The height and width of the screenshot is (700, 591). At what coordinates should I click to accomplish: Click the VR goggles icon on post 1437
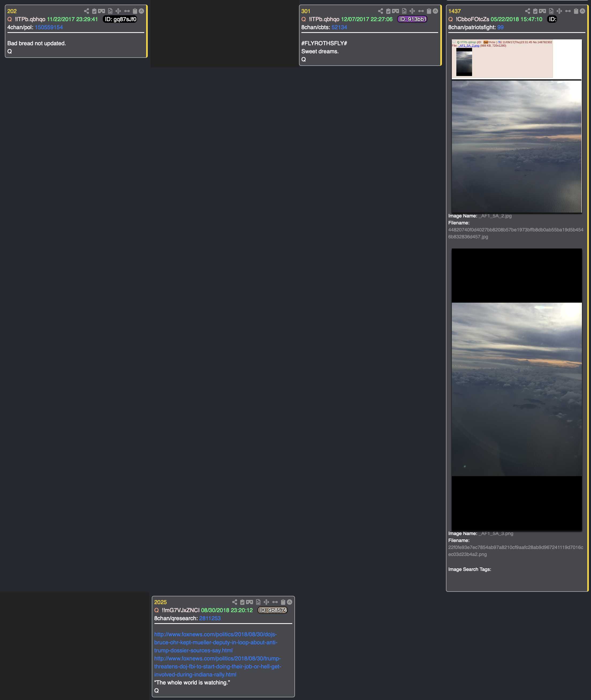point(543,11)
